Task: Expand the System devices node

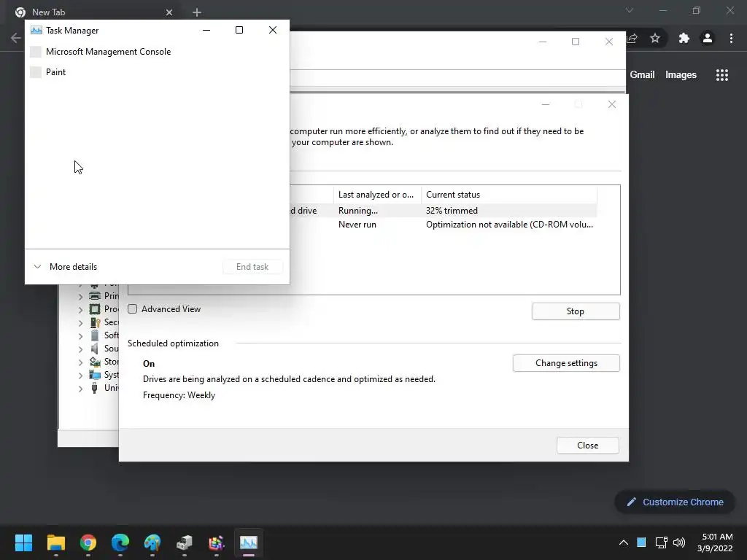Action: (x=80, y=376)
